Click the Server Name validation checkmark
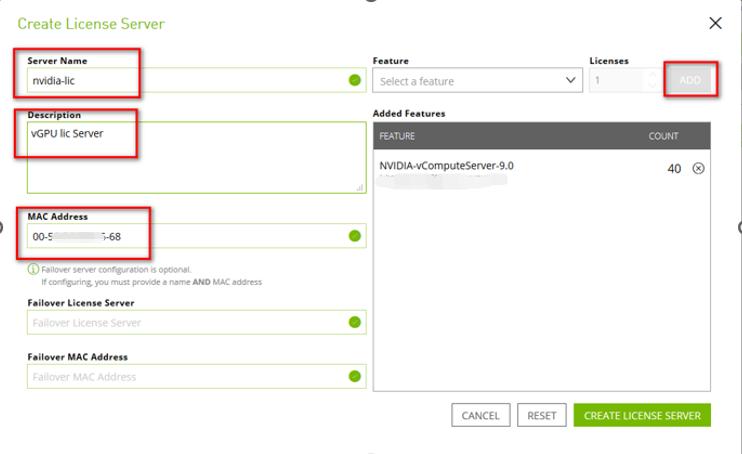The height and width of the screenshot is (454, 742). point(354,80)
